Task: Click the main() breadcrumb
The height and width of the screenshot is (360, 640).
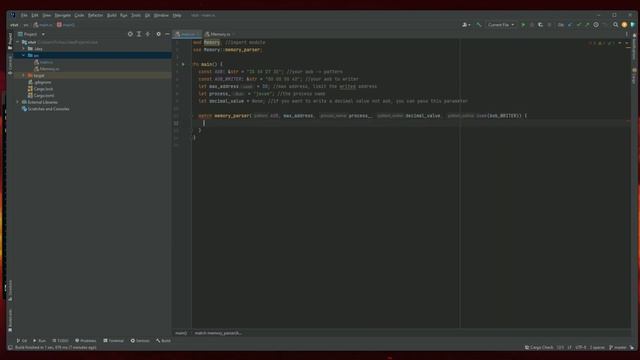Action: coord(181,333)
